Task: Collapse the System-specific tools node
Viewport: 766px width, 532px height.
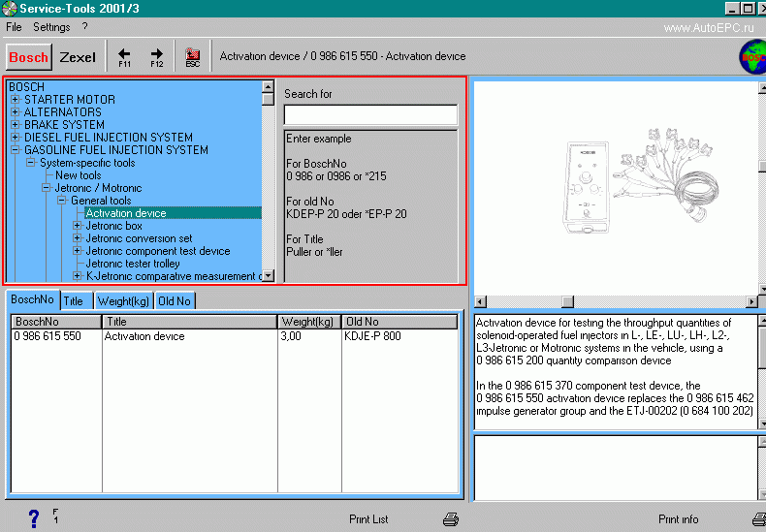Action: 31,163
